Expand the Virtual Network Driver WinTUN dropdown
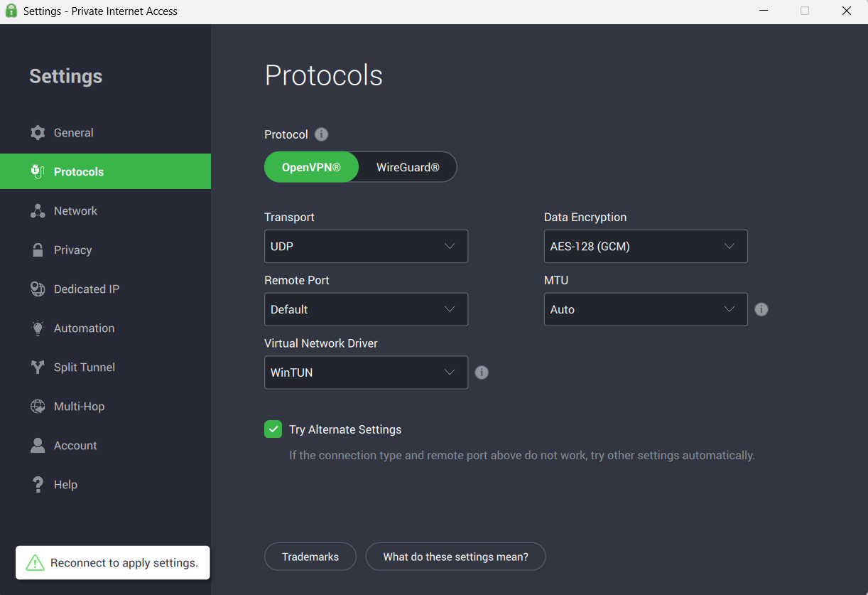 (x=366, y=372)
